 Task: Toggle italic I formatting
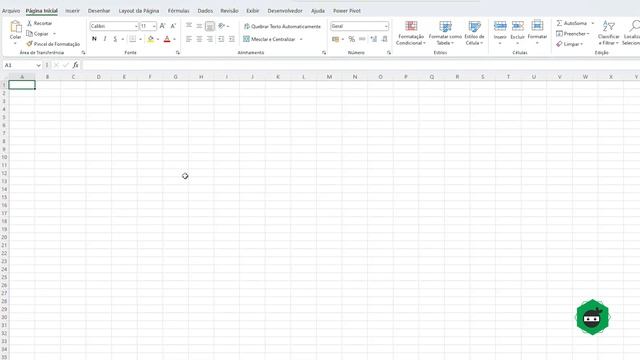click(105, 39)
